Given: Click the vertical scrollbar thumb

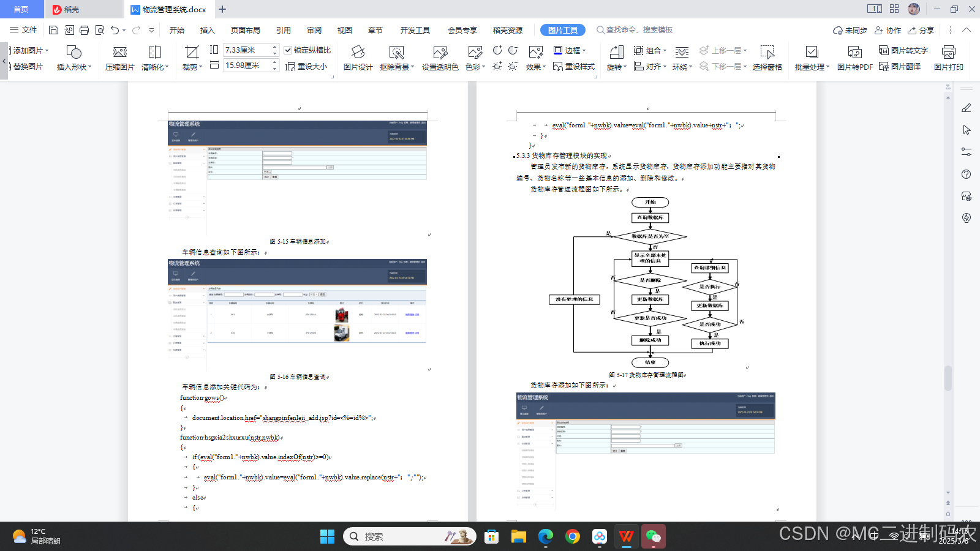Looking at the screenshot, I should [x=948, y=378].
